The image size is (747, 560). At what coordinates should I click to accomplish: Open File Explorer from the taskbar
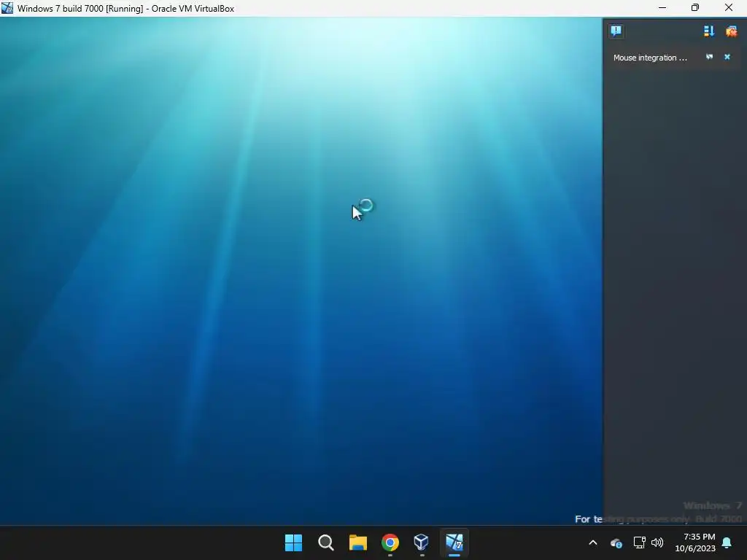pyautogui.click(x=357, y=542)
